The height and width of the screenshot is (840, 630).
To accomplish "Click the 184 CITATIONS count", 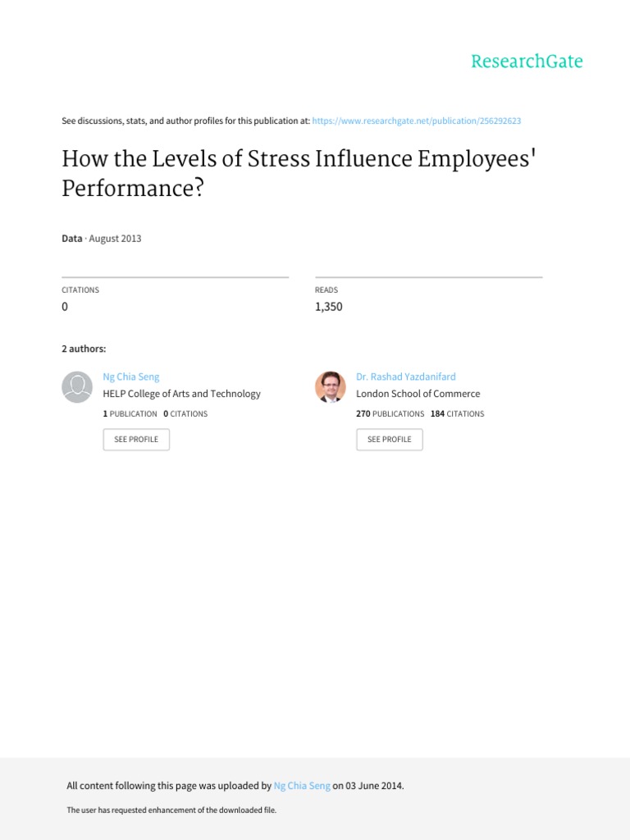I will click(457, 414).
